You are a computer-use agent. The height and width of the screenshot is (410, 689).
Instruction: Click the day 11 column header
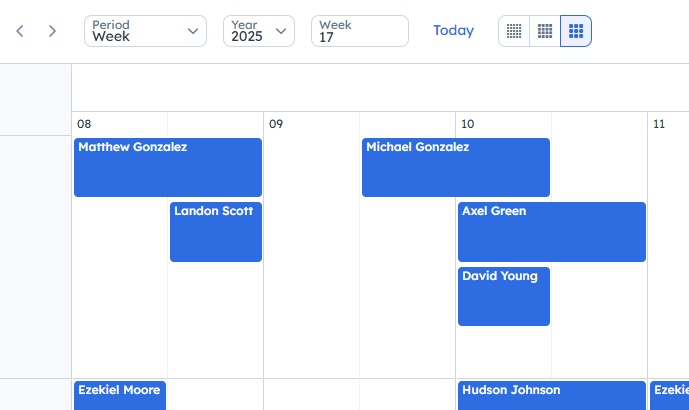(659, 124)
